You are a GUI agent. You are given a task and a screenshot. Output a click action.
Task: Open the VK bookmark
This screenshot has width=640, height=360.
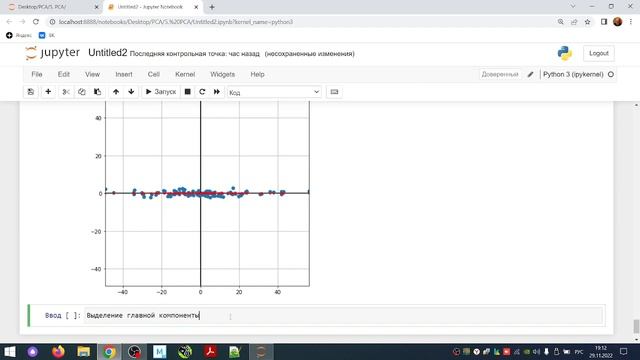(47, 36)
